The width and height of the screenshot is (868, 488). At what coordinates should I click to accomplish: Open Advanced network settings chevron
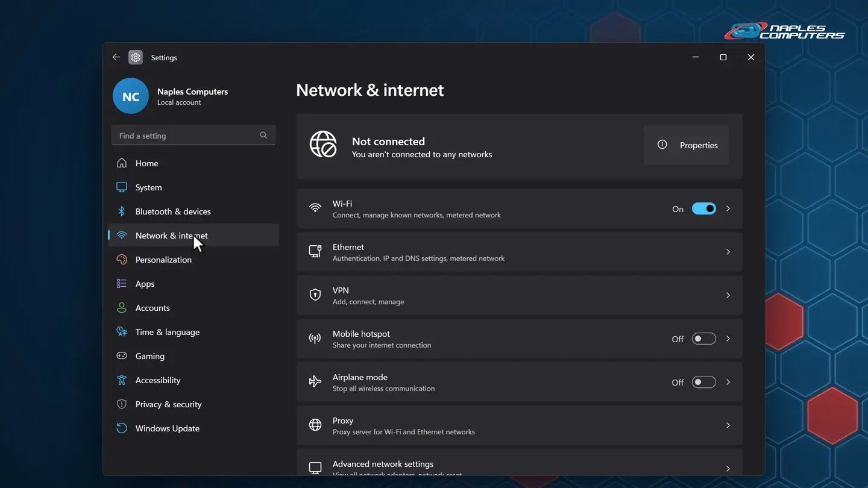click(x=728, y=469)
